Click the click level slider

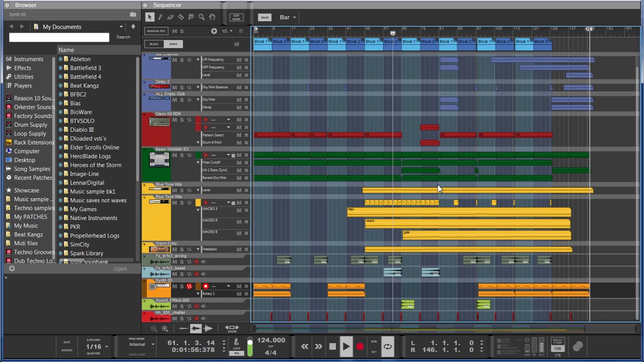click(250, 347)
